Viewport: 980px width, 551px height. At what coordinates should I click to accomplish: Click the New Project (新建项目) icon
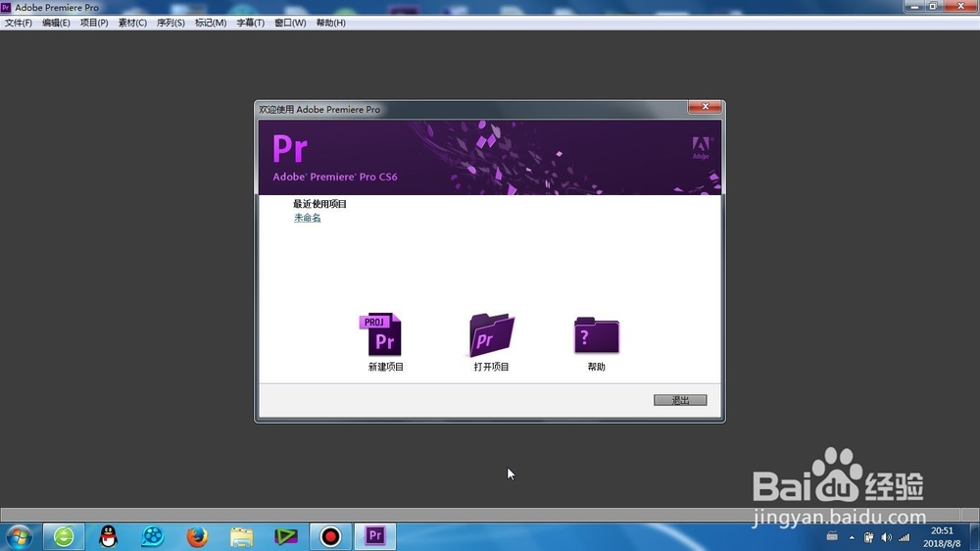(380, 334)
